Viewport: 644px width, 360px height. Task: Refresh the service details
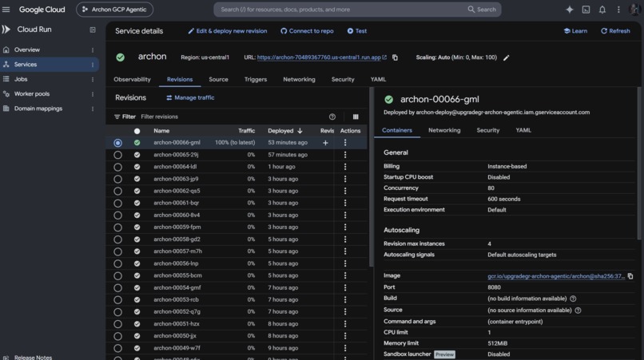tap(615, 31)
